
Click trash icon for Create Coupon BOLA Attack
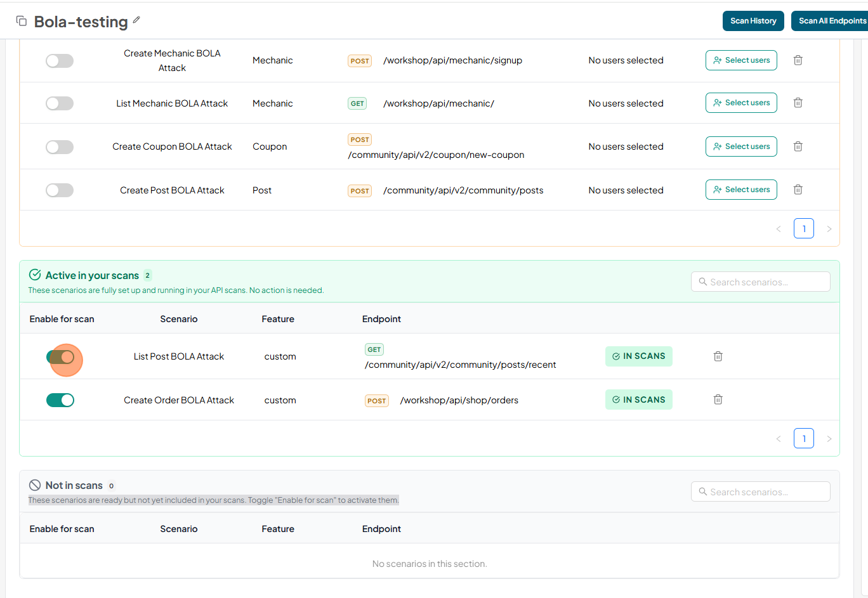click(x=798, y=146)
